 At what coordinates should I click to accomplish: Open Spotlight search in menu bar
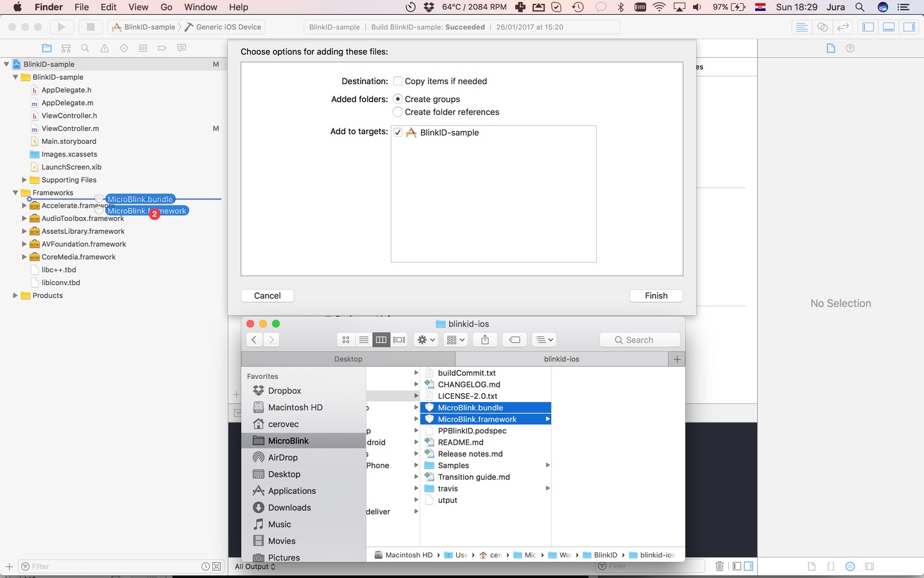pos(860,7)
